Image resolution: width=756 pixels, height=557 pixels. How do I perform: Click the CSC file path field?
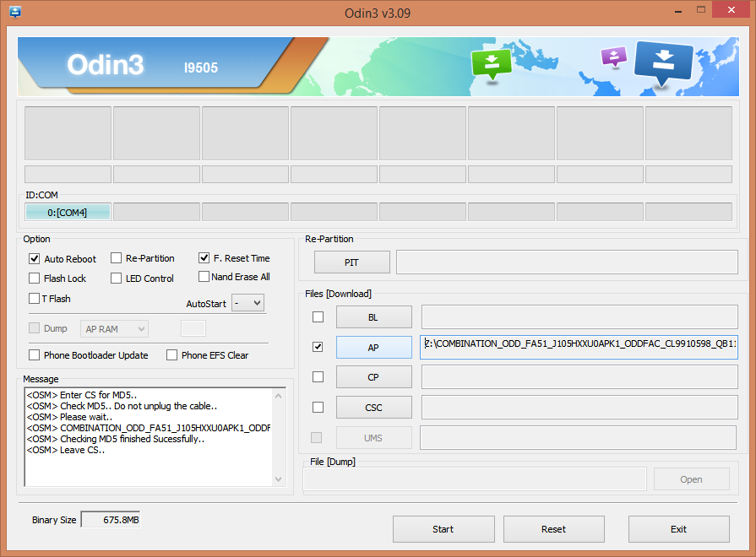click(579, 407)
